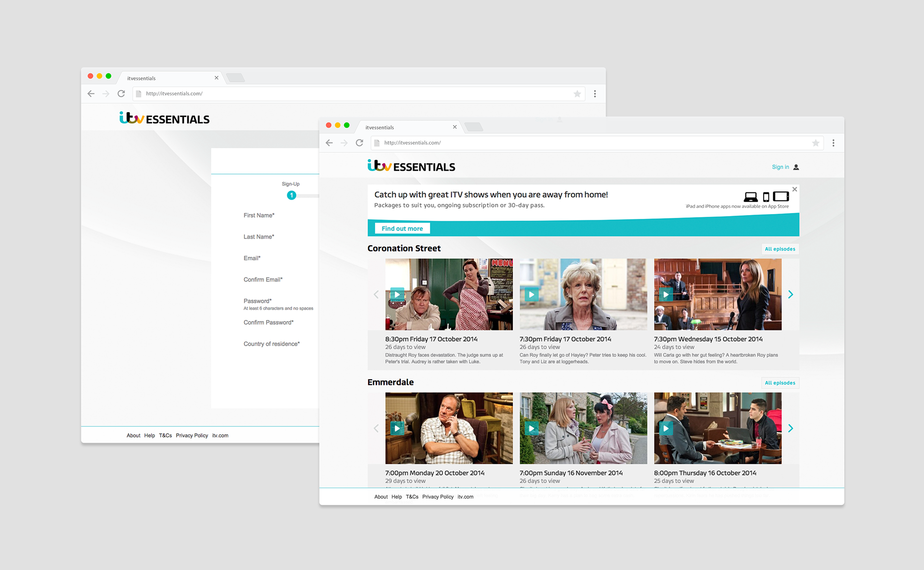Click laptop device icon in banner

(751, 197)
